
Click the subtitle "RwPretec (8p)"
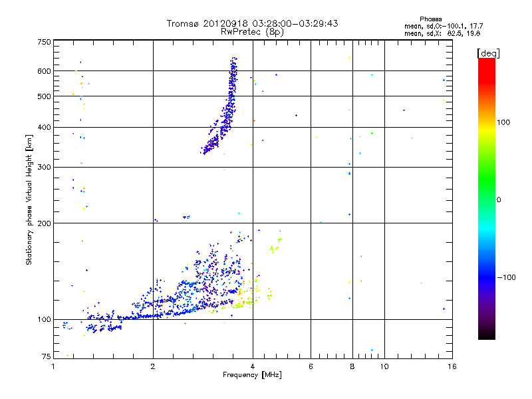tap(252, 32)
